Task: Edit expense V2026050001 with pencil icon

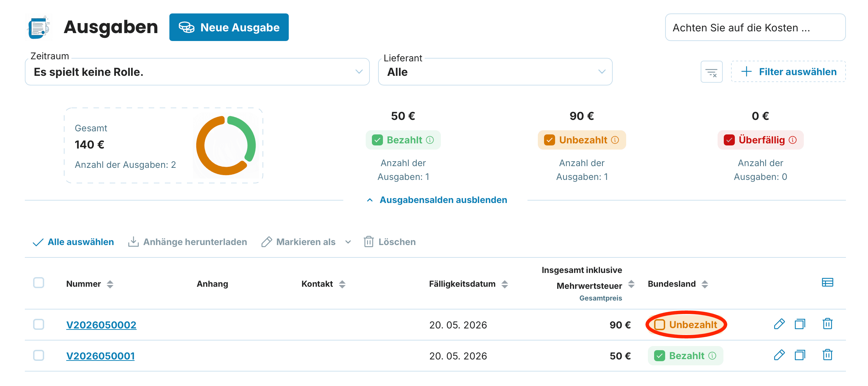Action: pos(779,355)
